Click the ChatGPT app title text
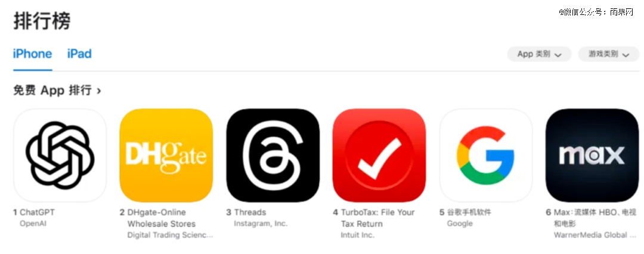This screenshot has height=254, width=644. point(37,212)
